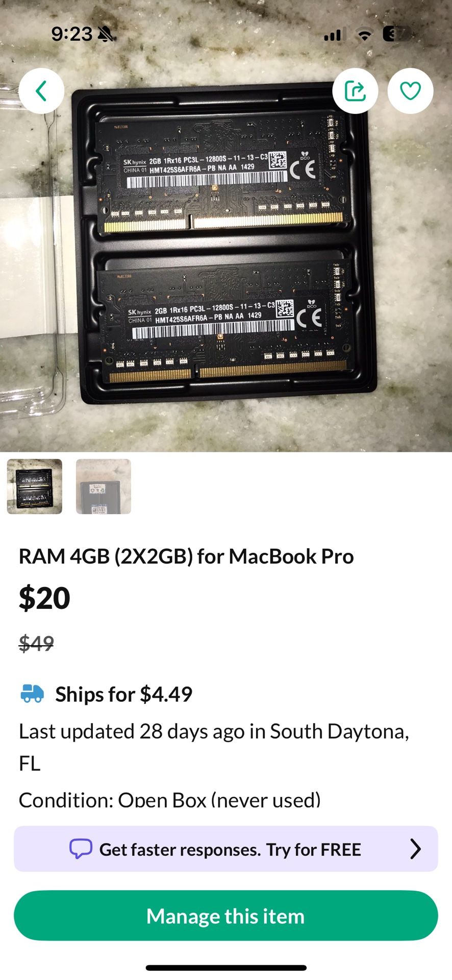Expand the promo banner's right chevron
The width and height of the screenshot is (452, 980).
[x=416, y=849]
